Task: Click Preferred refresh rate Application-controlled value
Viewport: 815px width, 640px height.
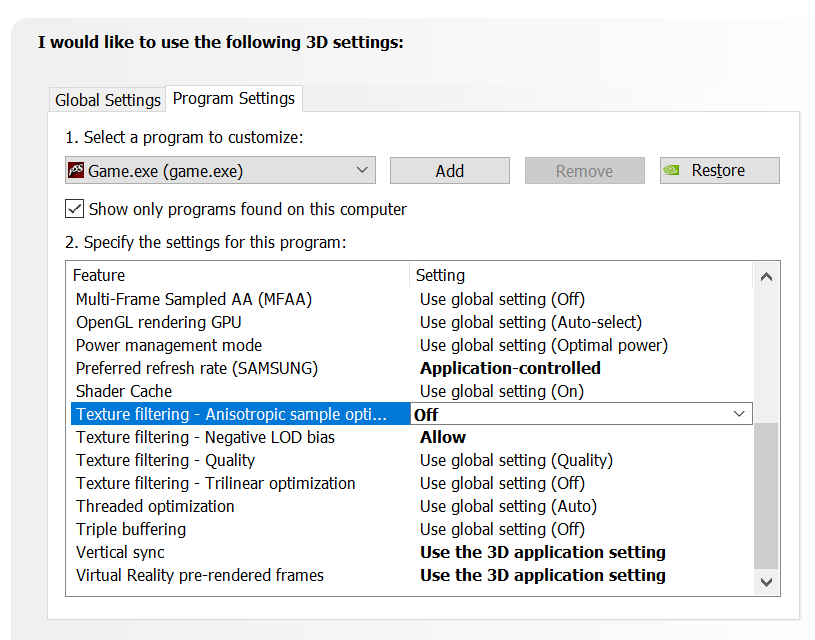Action: 510,368
